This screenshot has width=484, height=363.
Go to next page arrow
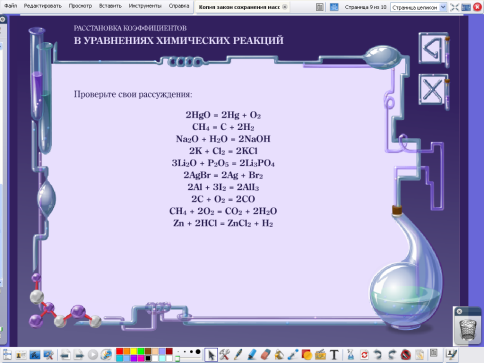(79, 355)
